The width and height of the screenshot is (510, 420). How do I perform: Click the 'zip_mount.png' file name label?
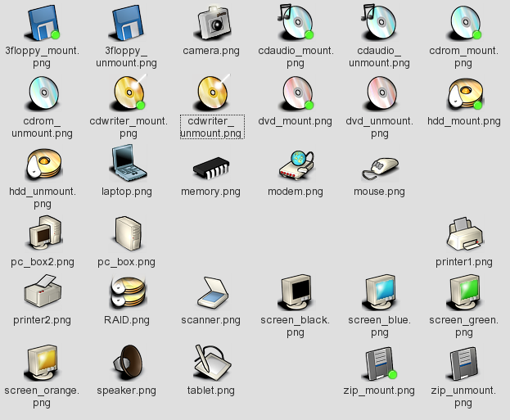click(379, 391)
